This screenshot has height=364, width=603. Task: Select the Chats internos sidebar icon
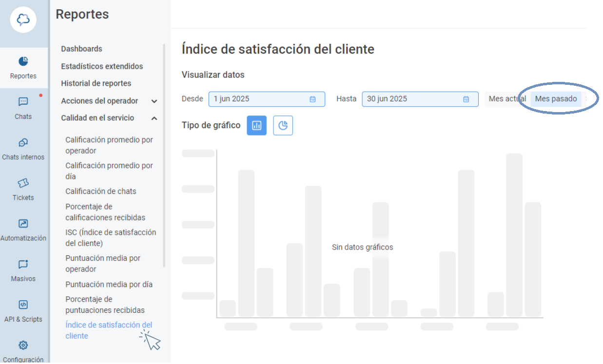(23, 149)
